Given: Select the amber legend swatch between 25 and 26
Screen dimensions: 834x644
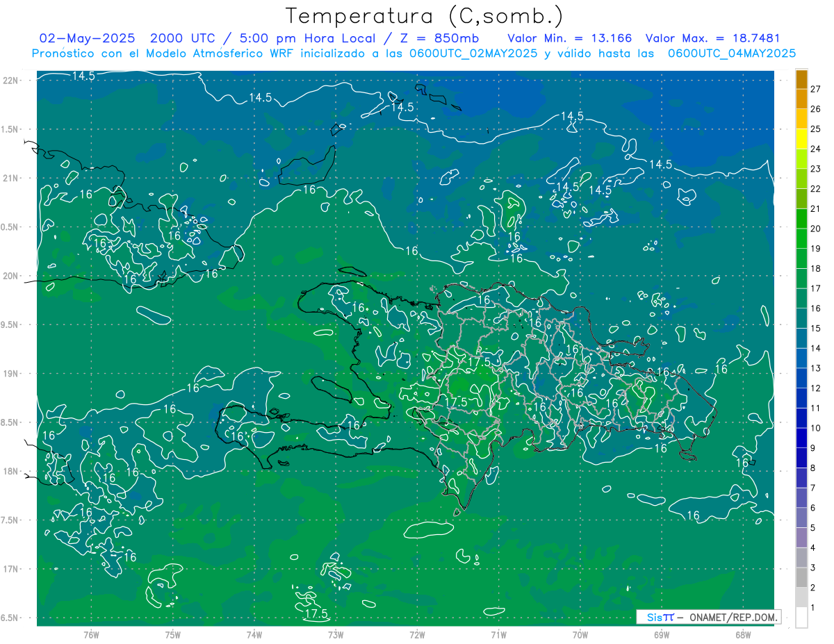Looking at the screenshot, I should click(801, 119).
